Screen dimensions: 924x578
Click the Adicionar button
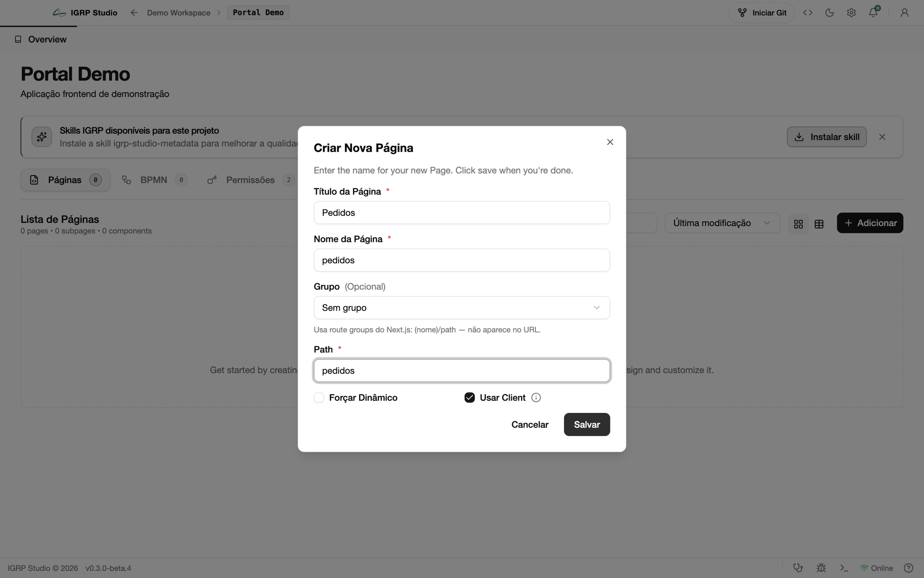pyautogui.click(x=869, y=223)
